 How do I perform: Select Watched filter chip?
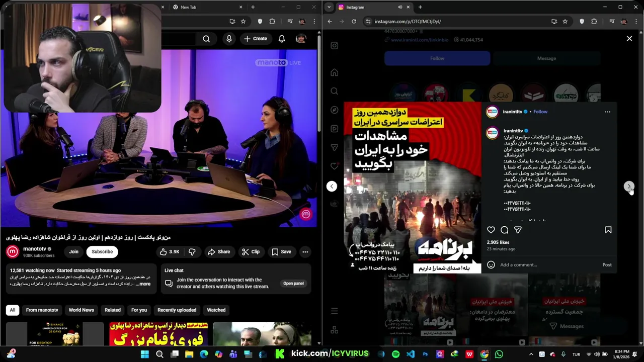216,310
